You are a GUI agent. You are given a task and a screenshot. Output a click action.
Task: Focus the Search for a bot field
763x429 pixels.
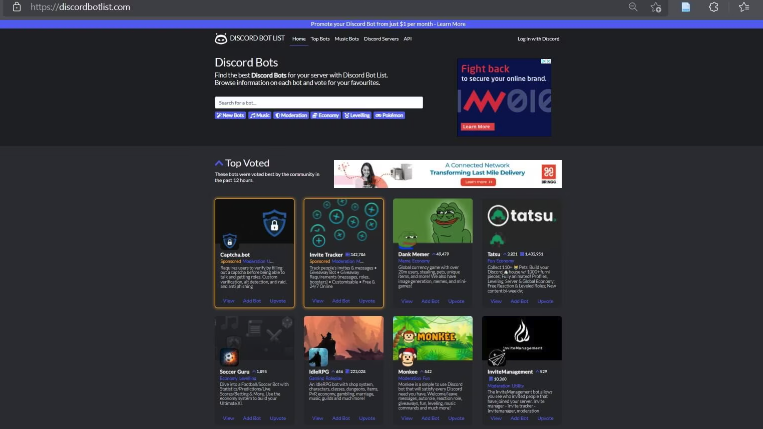pyautogui.click(x=319, y=103)
